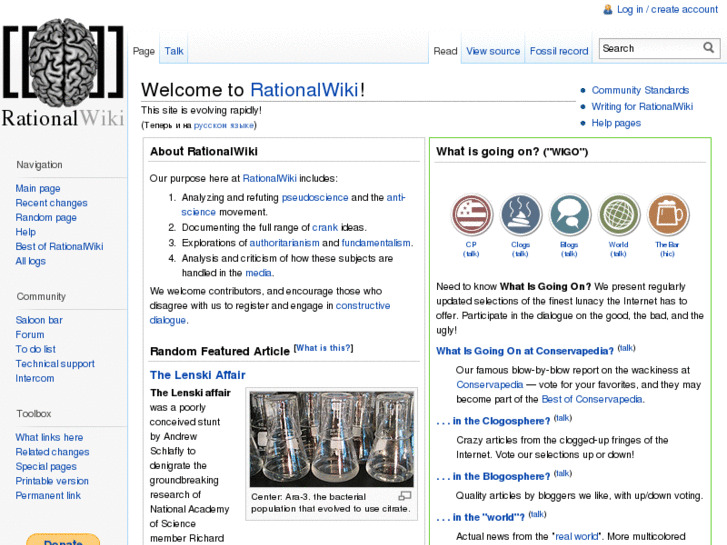Click the user icon beside Log in

pyautogui.click(x=607, y=10)
